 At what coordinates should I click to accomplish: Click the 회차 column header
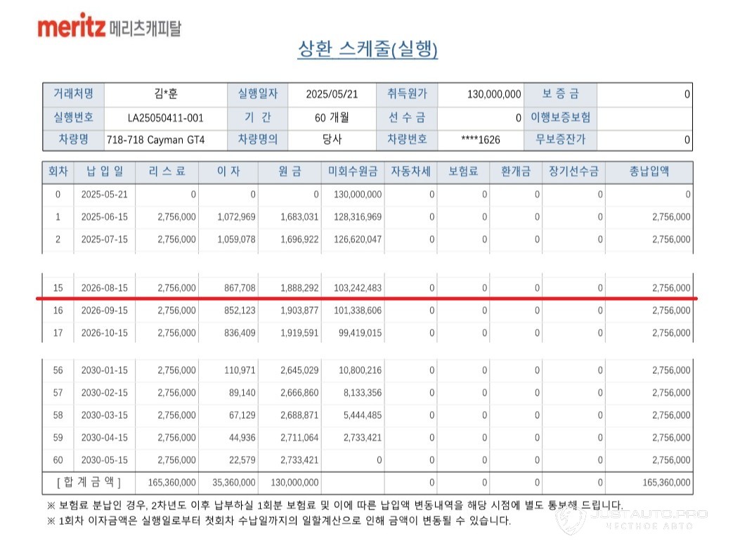coord(58,171)
